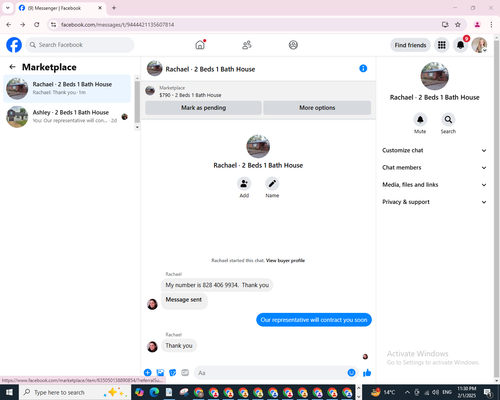500x400 pixels.
Task: Click the Find friends button
Action: coord(410,45)
